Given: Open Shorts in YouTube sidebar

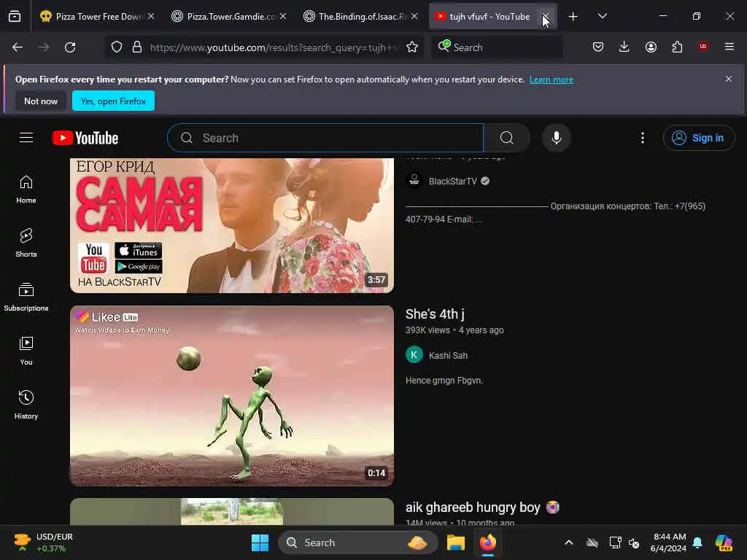Looking at the screenshot, I should [26, 243].
